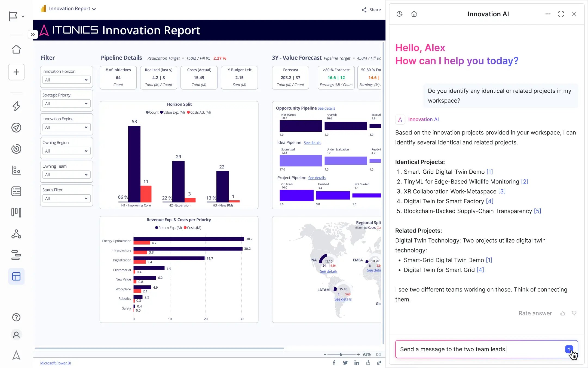Open the lightning bolt sidebar icon
This screenshot has width=588, height=368.
pos(16,106)
